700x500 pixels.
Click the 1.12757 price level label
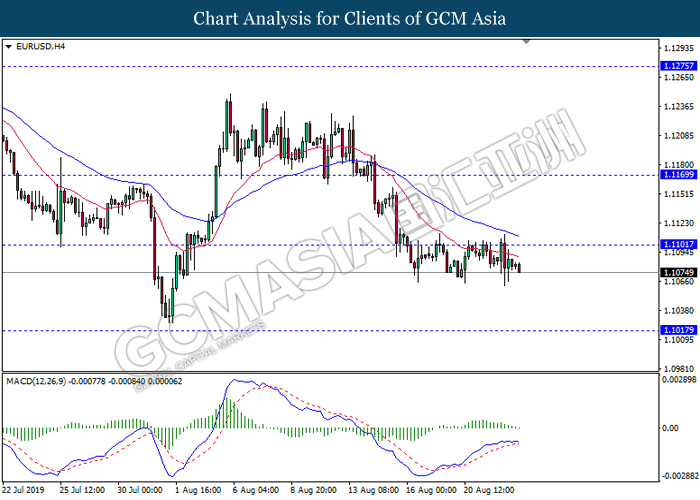(x=679, y=66)
